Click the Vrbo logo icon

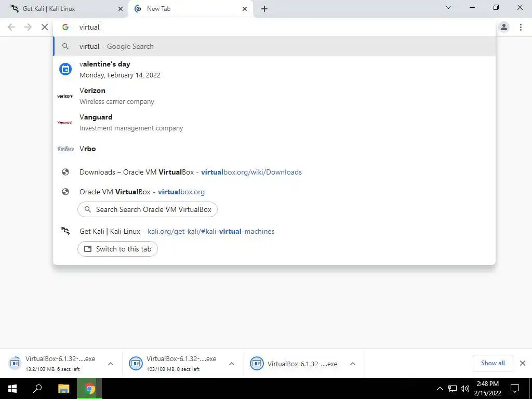(x=65, y=149)
